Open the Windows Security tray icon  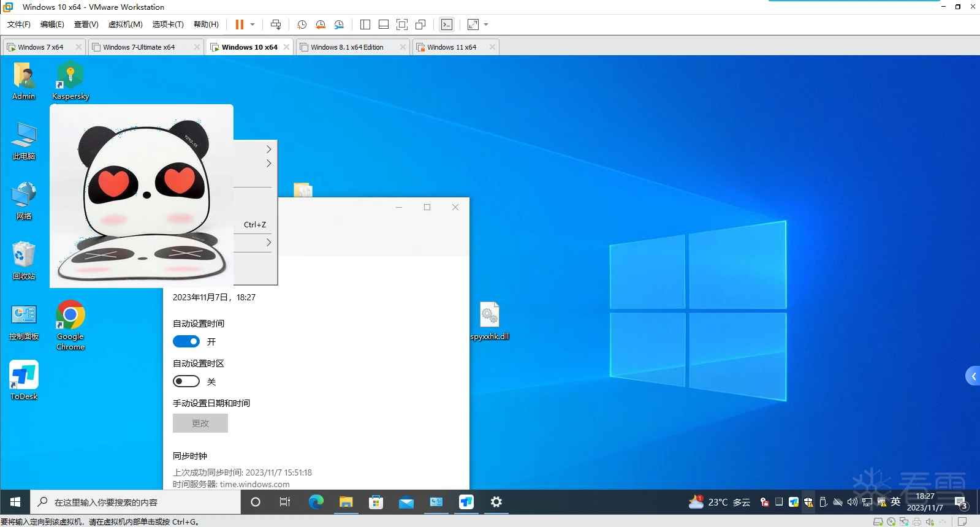(x=808, y=502)
